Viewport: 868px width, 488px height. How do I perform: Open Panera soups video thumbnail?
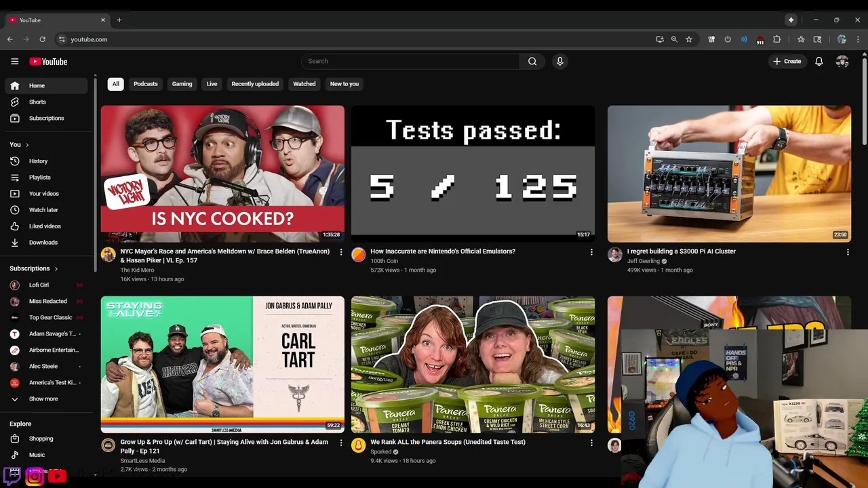click(473, 364)
